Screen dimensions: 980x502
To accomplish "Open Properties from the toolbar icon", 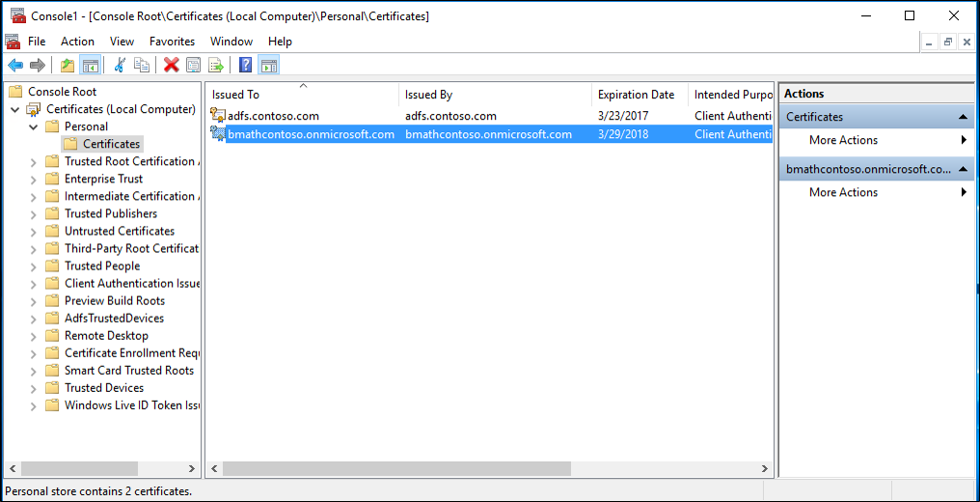I will (x=193, y=65).
